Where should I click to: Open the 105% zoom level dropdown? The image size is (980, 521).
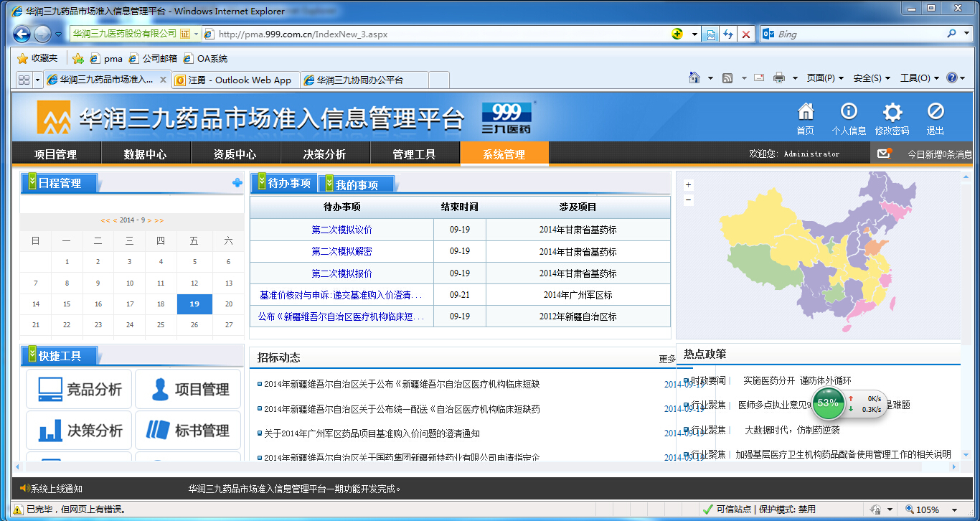pos(955,510)
